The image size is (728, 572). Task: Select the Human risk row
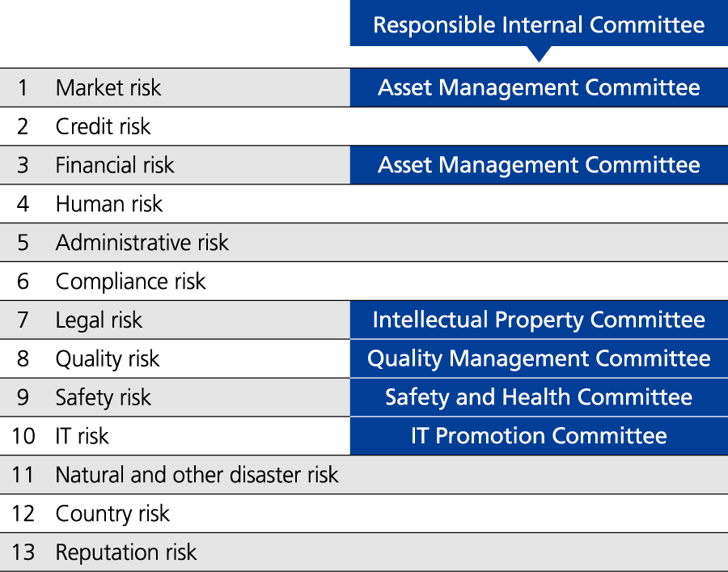(x=364, y=204)
